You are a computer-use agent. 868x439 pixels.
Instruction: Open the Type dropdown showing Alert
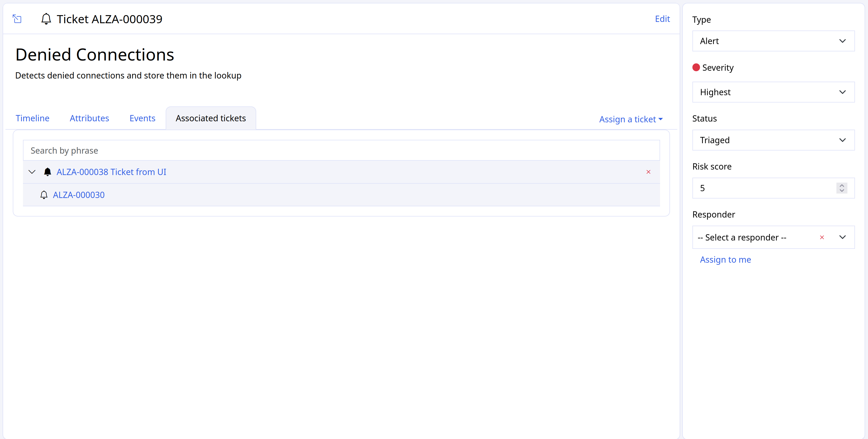tap(773, 41)
